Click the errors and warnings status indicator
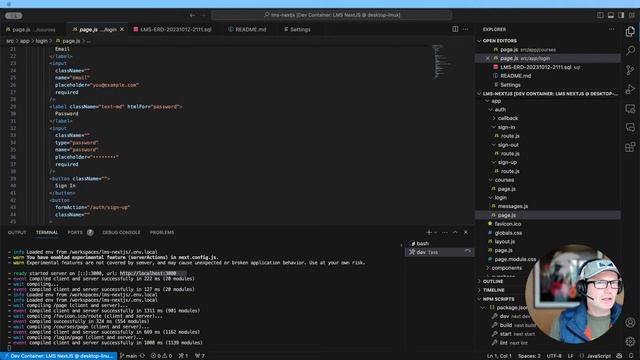This screenshot has height=360, width=640. click(x=161, y=356)
